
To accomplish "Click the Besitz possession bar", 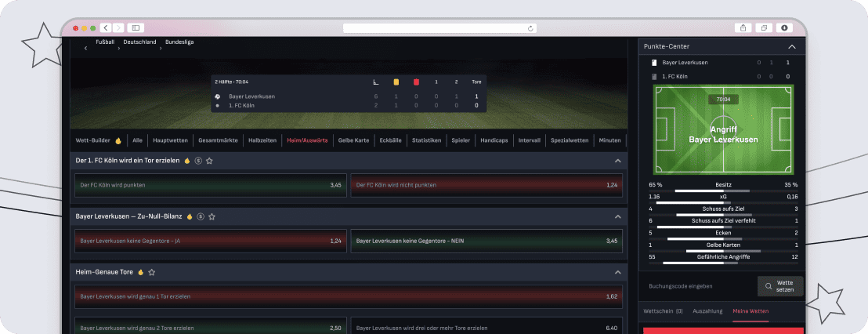I will click(x=712, y=191).
